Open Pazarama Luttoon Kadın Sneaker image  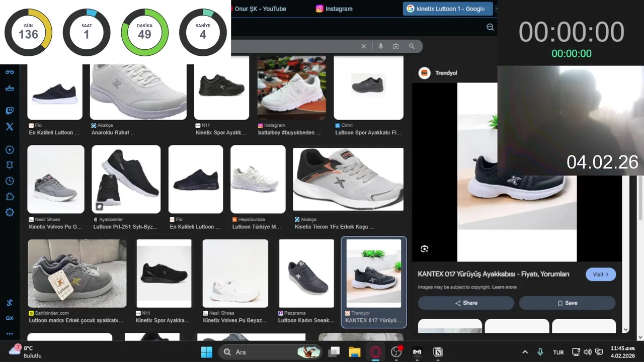point(306,274)
